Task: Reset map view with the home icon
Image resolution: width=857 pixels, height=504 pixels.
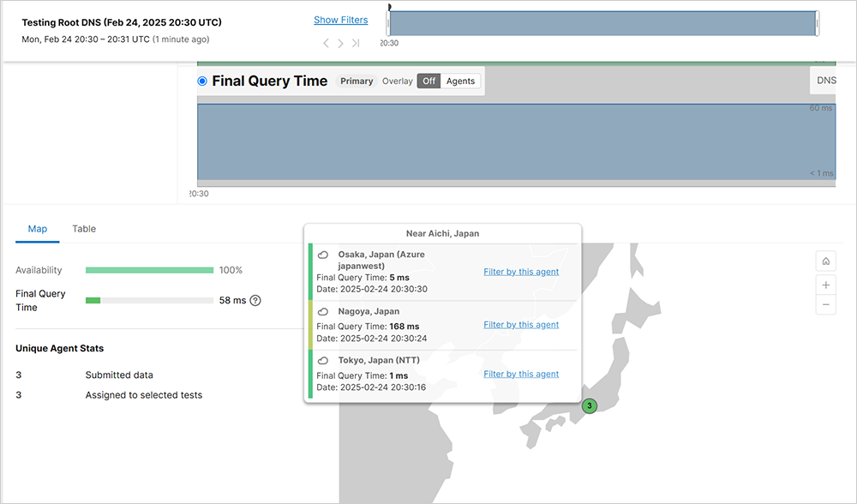Action: [825, 261]
